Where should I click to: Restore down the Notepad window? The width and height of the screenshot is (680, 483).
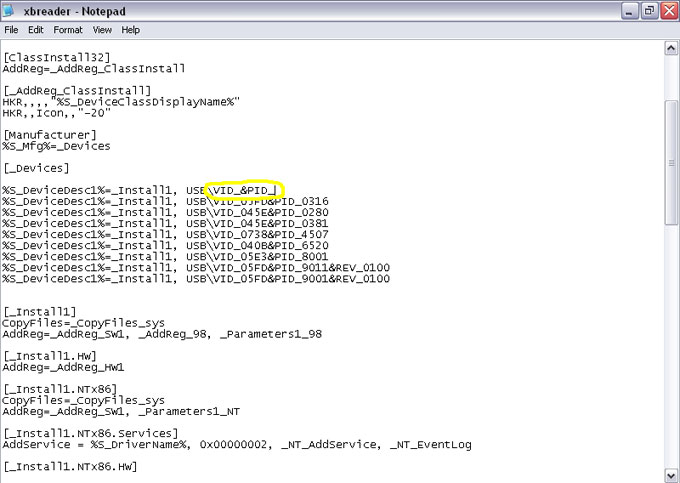[x=648, y=11]
